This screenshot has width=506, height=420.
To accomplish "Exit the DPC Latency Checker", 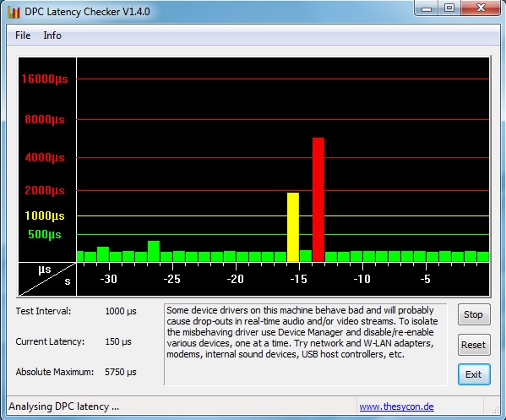I will point(474,374).
